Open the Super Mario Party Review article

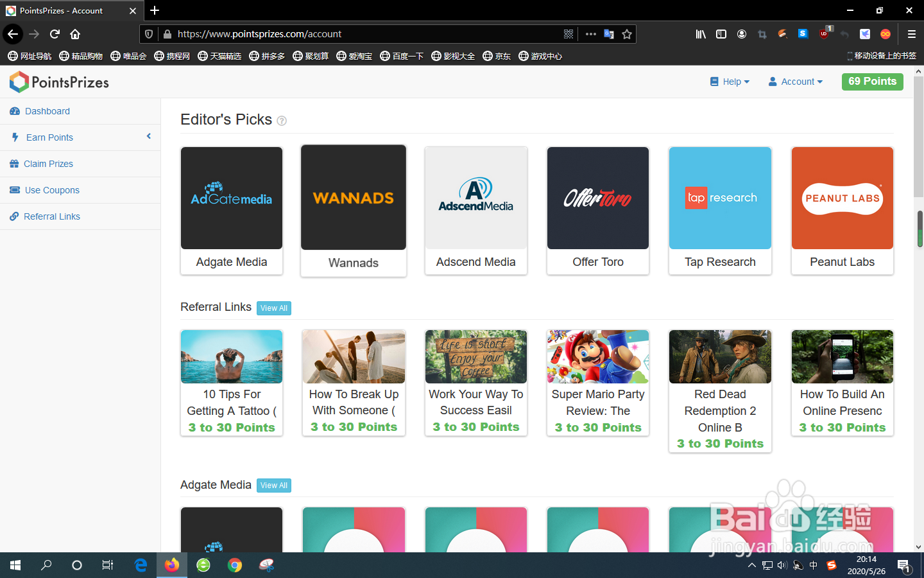598,383
